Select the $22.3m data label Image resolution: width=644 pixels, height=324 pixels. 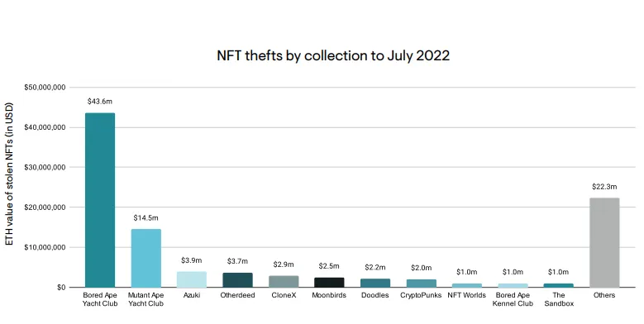point(604,187)
